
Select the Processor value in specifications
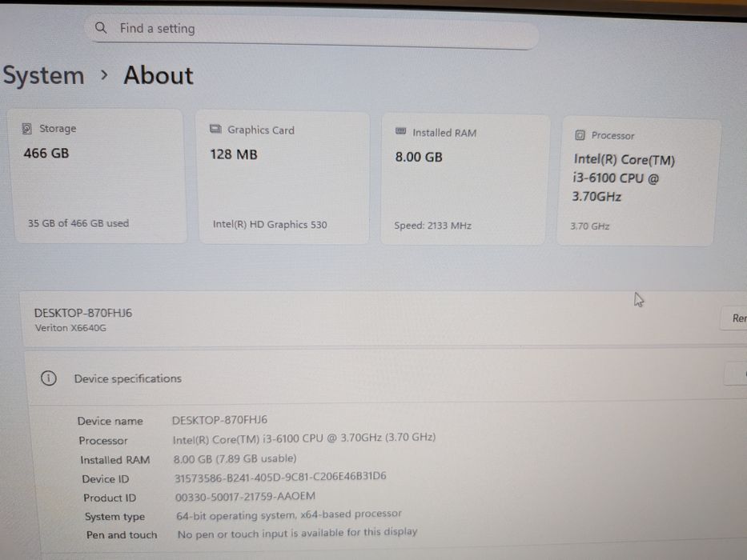304,438
